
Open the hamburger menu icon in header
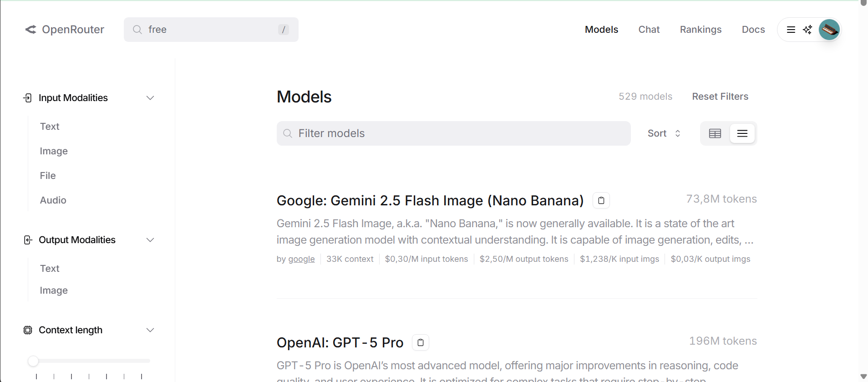791,30
